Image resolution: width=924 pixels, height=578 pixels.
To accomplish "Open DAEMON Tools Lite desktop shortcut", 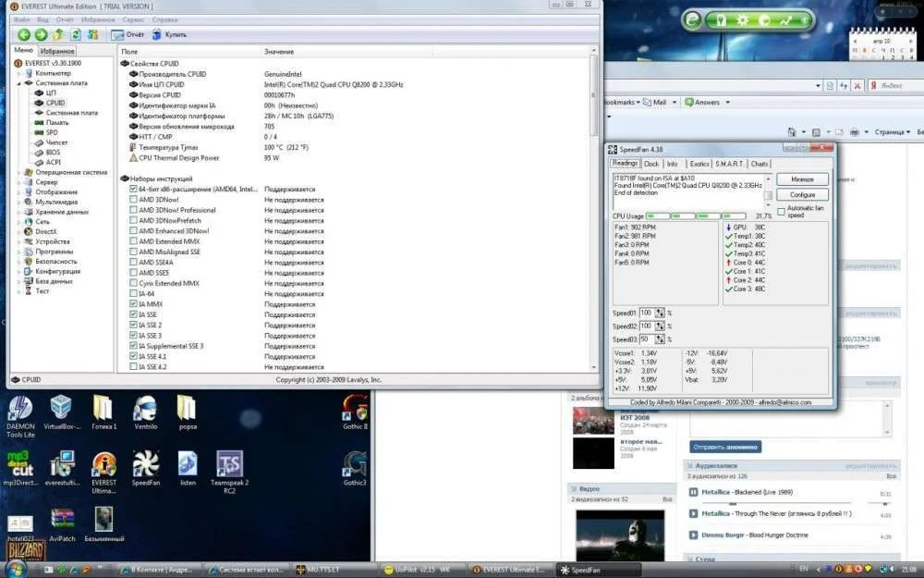I will [x=19, y=409].
